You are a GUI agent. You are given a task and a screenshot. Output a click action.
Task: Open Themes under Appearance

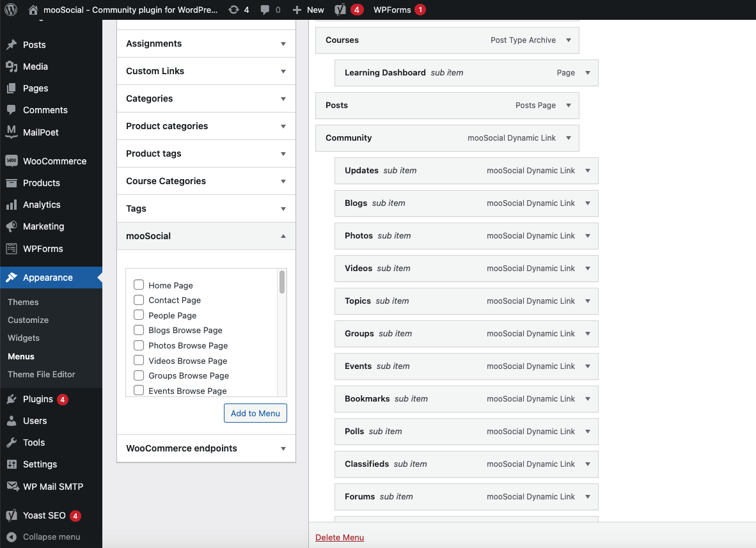tap(23, 302)
